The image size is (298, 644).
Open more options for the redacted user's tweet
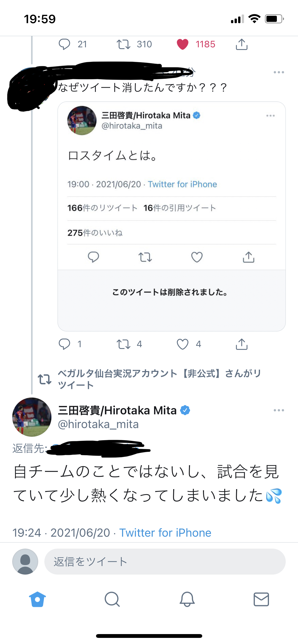pos(279,72)
